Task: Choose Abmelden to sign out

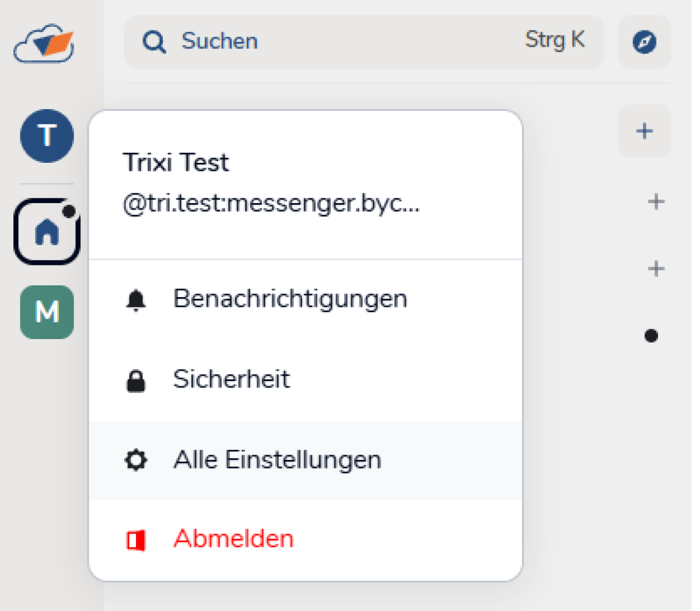Action: coord(233,539)
